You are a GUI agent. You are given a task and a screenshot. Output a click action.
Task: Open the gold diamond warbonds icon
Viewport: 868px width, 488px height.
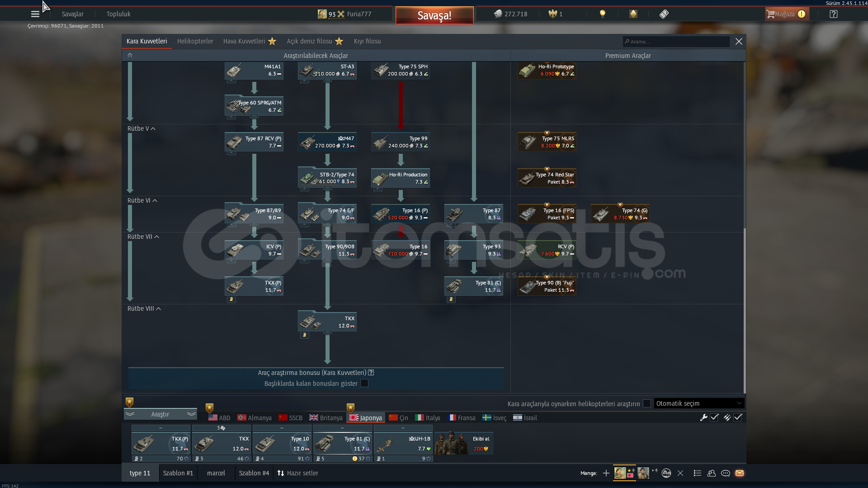633,14
